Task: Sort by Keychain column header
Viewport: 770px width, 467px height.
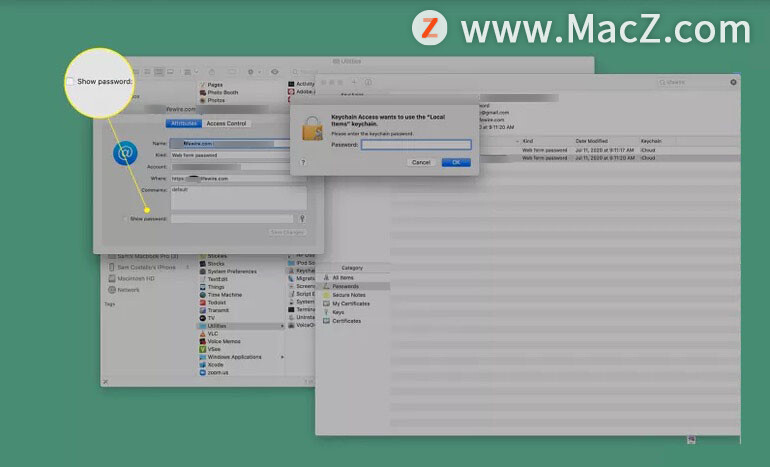Action: (651, 141)
